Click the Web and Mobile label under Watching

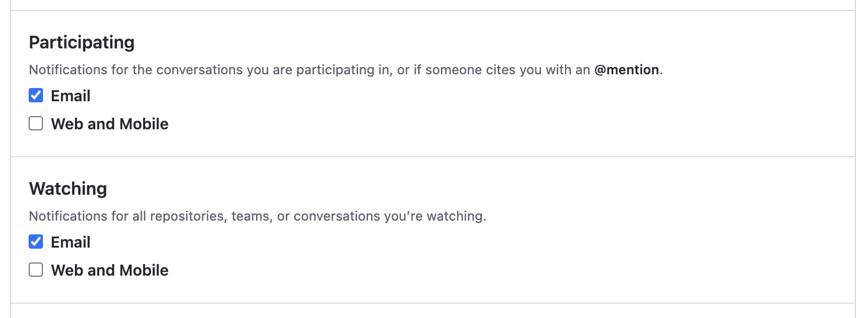(110, 270)
